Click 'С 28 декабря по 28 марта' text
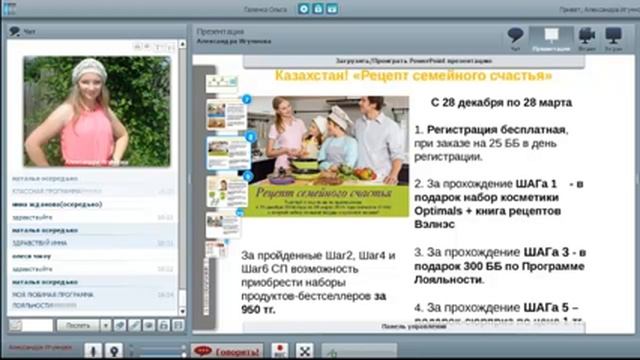This screenshot has width=640, height=360. (x=501, y=102)
